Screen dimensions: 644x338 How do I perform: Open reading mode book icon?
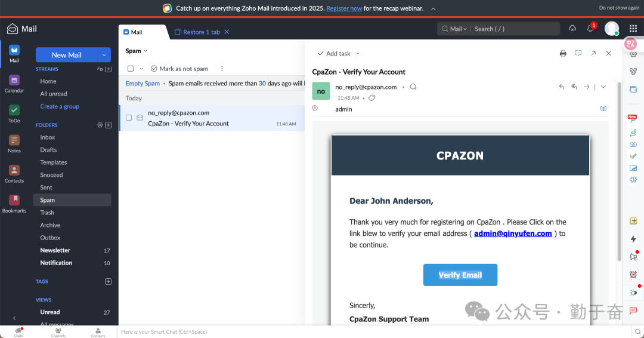tap(603, 109)
